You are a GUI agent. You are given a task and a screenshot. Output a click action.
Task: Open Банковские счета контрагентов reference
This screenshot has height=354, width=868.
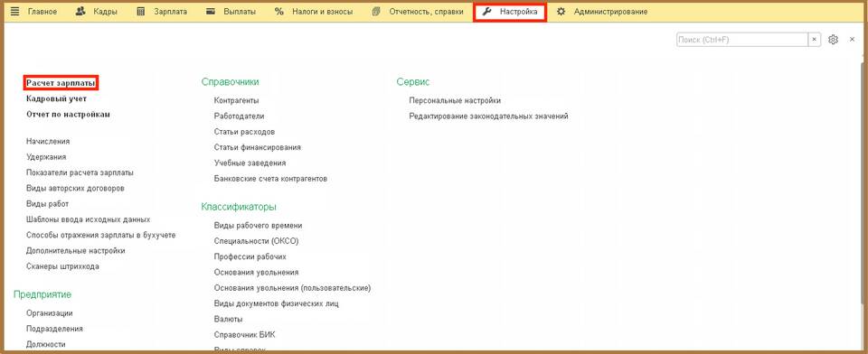pos(270,179)
